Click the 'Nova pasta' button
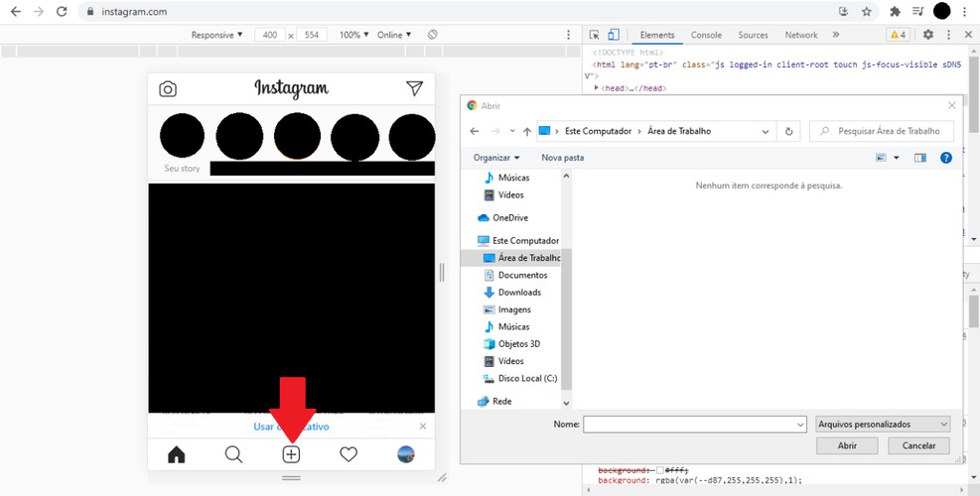The image size is (980, 496). click(x=563, y=158)
